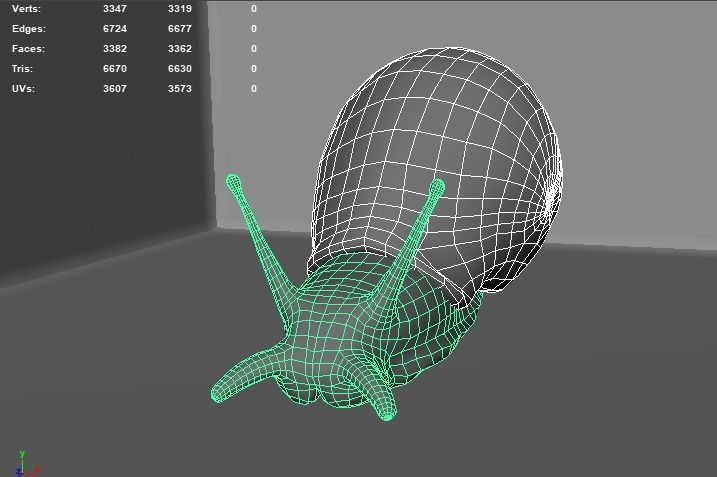
Task: Click the edge count value 6724
Action: pos(115,29)
